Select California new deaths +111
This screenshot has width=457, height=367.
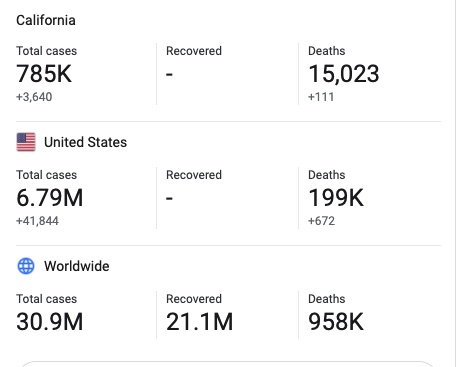pos(321,97)
